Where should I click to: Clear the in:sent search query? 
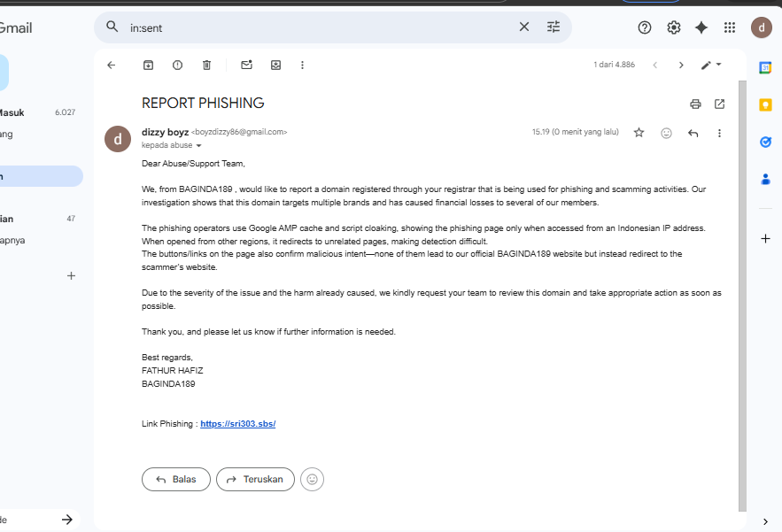tap(524, 27)
